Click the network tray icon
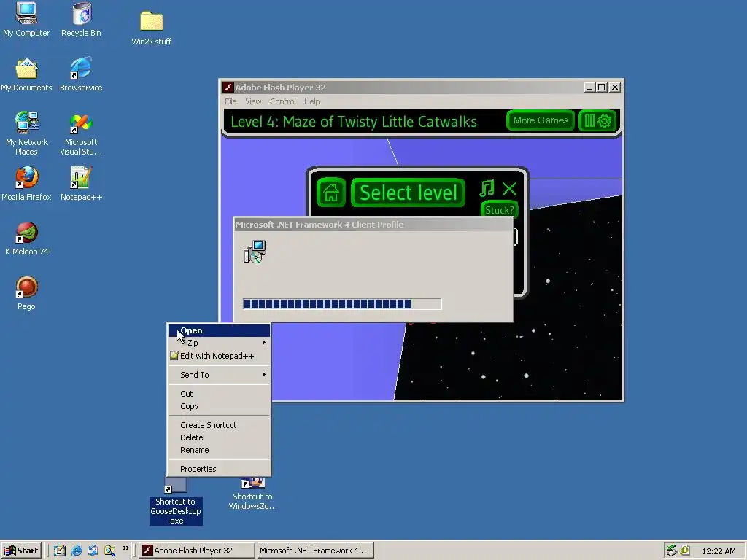The width and height of the screenshot is (747, 560). click(x=672, y=551)
